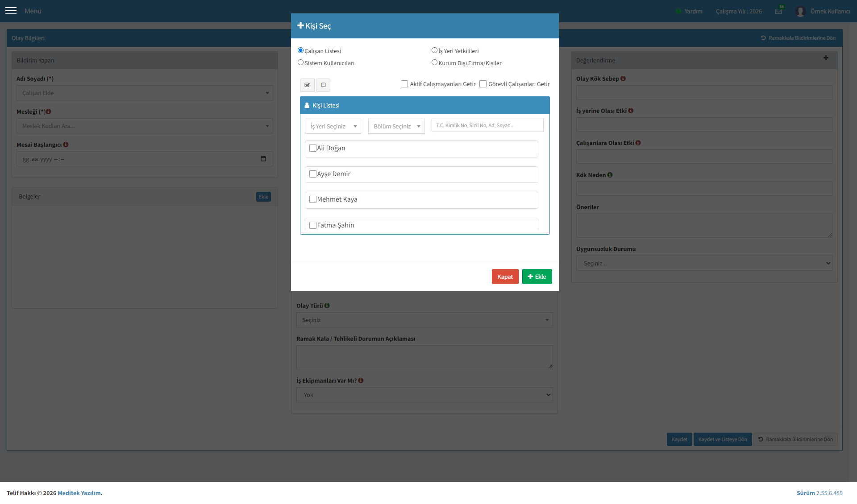Click the Öneriler text area
The image size is (857, 504).
tap(704, 226)
